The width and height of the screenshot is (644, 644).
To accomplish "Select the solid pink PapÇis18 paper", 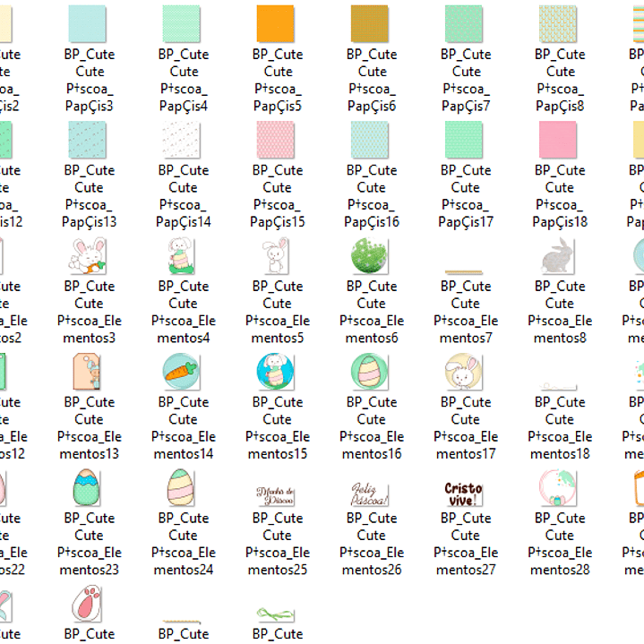I will click(x=559, y=140).
